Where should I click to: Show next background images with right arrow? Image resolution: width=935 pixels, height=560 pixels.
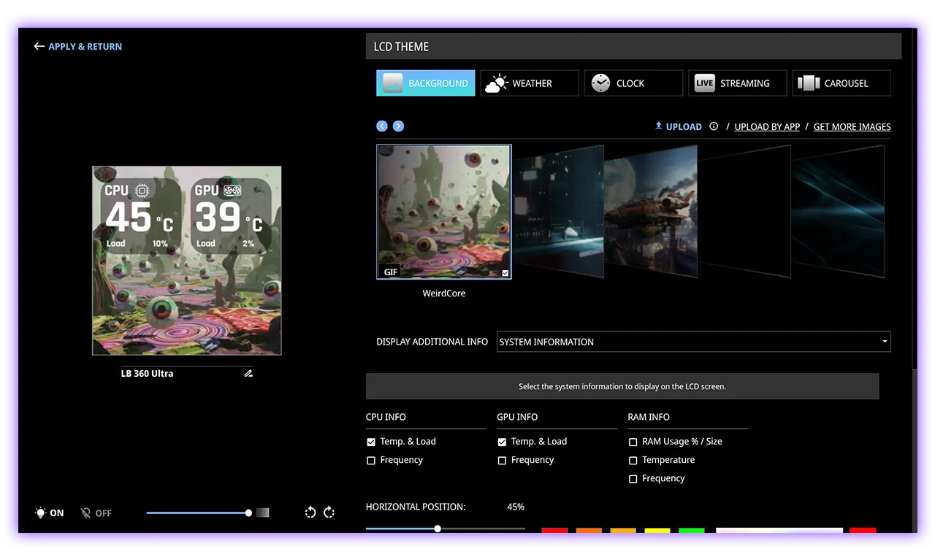click(x=398, y=126)
